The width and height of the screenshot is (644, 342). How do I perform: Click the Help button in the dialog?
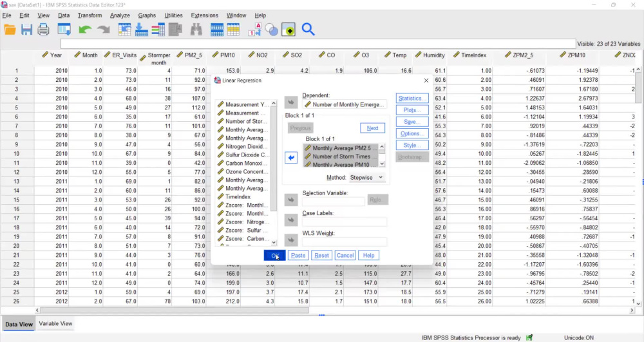368,255
